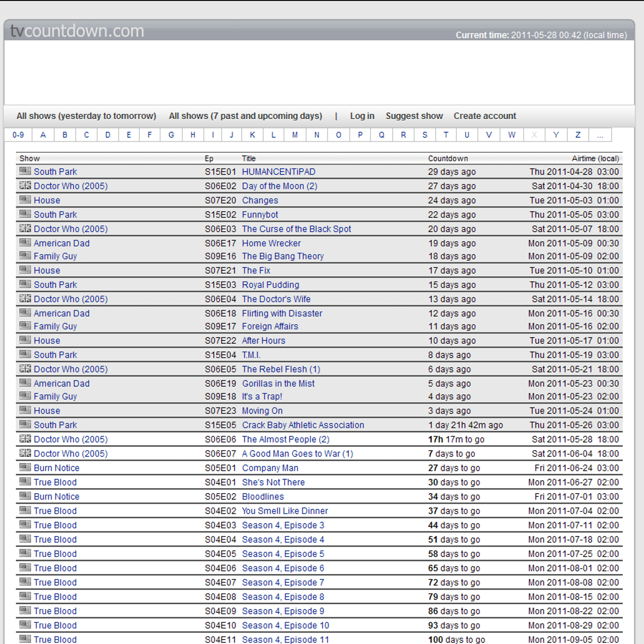Click the US flag icon beside American Dad S06E17
This screenshot has width=644, height=644.
tap(25, 242)
